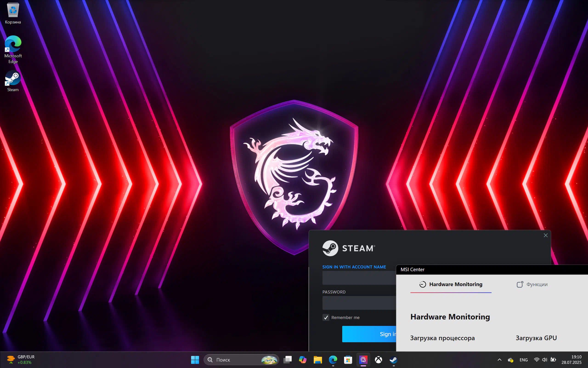Switch the ENG input language indicator
This screenshot has height=368, width=588.
click(x=524, y=359)
